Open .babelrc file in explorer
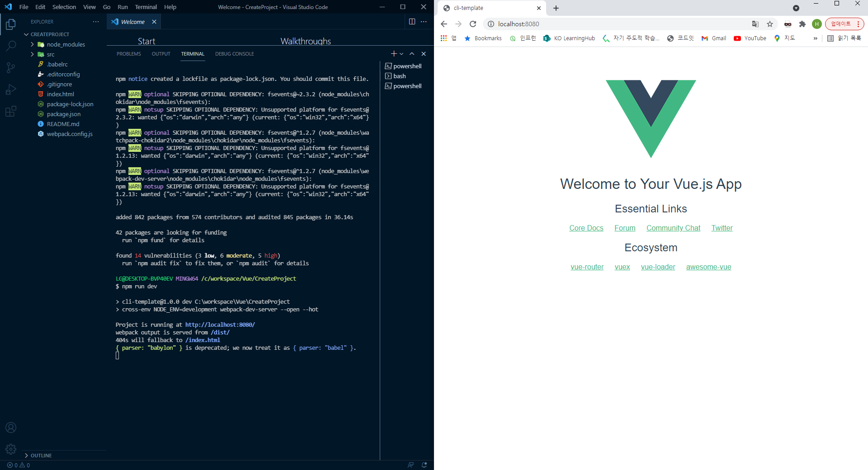Screen dimensions: 868x470 pos(57,64)
